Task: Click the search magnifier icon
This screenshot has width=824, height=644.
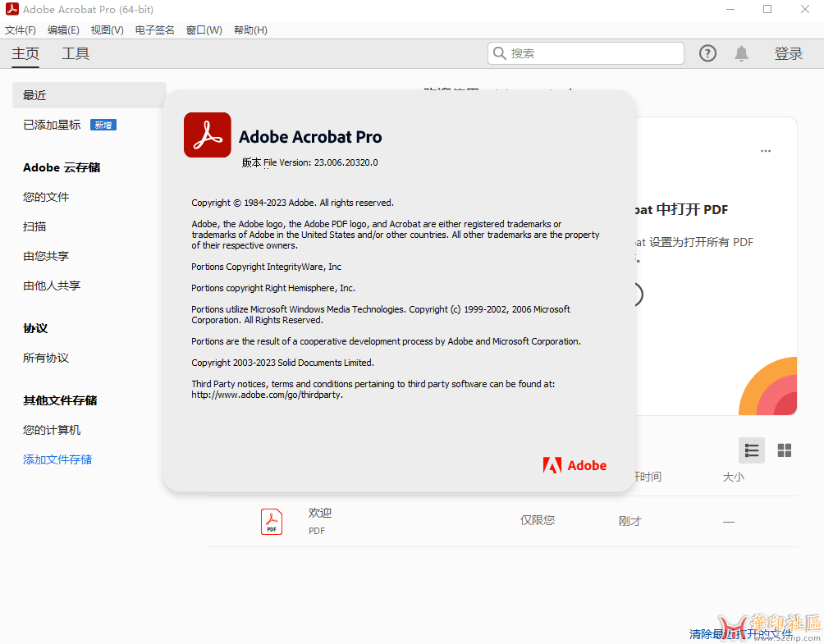Action: pos(499,53)
